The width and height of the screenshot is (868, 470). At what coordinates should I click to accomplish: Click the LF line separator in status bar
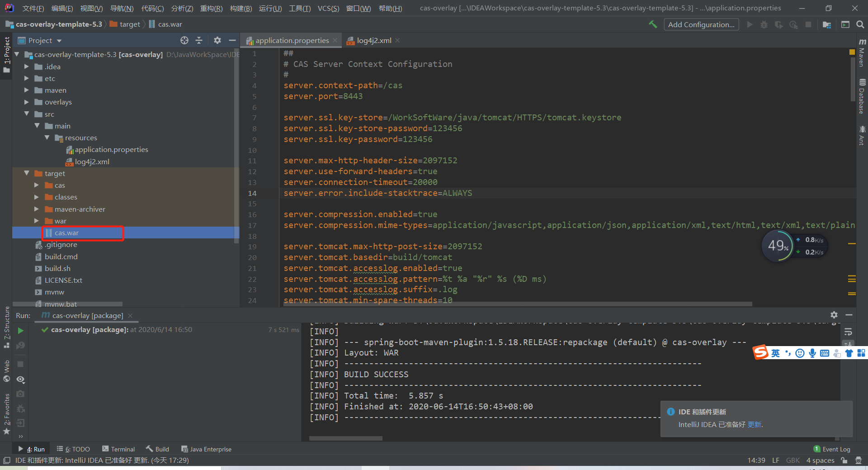(x=776, y=461)
